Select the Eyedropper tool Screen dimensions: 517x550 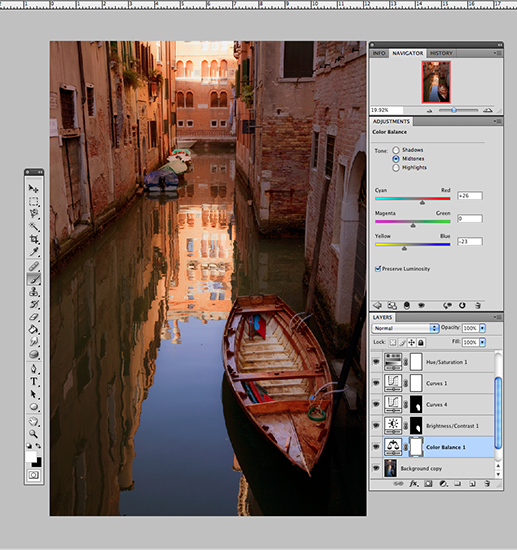(x=34, y=251)
